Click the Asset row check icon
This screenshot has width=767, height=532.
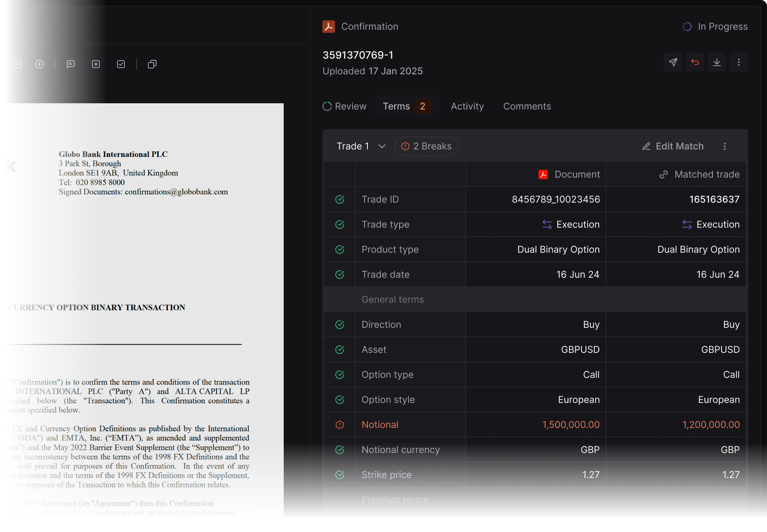click(x=340, y=350)
